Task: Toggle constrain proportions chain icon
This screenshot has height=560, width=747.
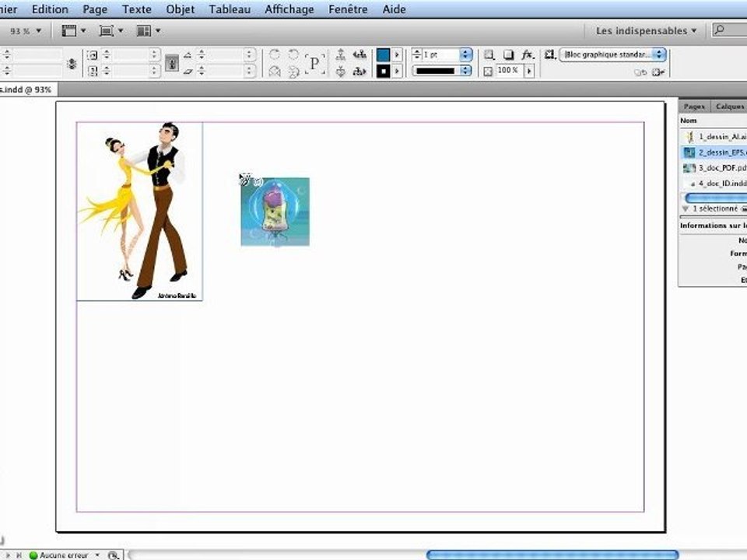Action: [x=72, y=63]
